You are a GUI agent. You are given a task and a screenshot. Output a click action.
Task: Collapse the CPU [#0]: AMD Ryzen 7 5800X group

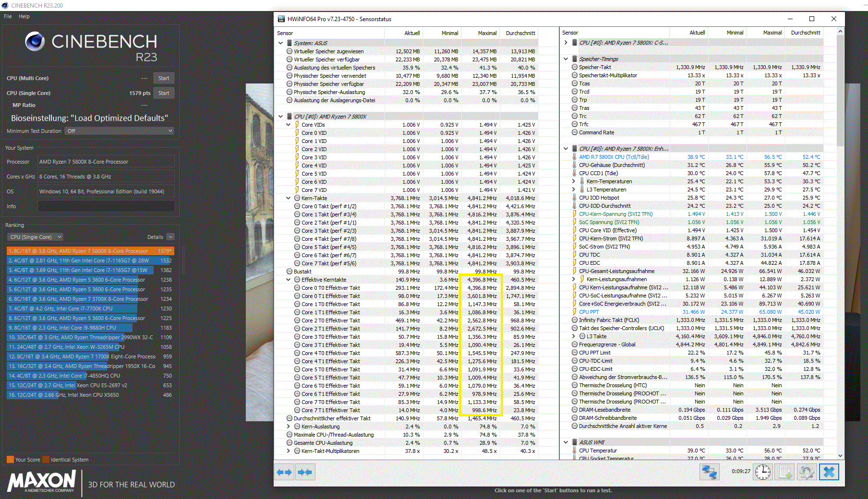(x=281, y=117)
